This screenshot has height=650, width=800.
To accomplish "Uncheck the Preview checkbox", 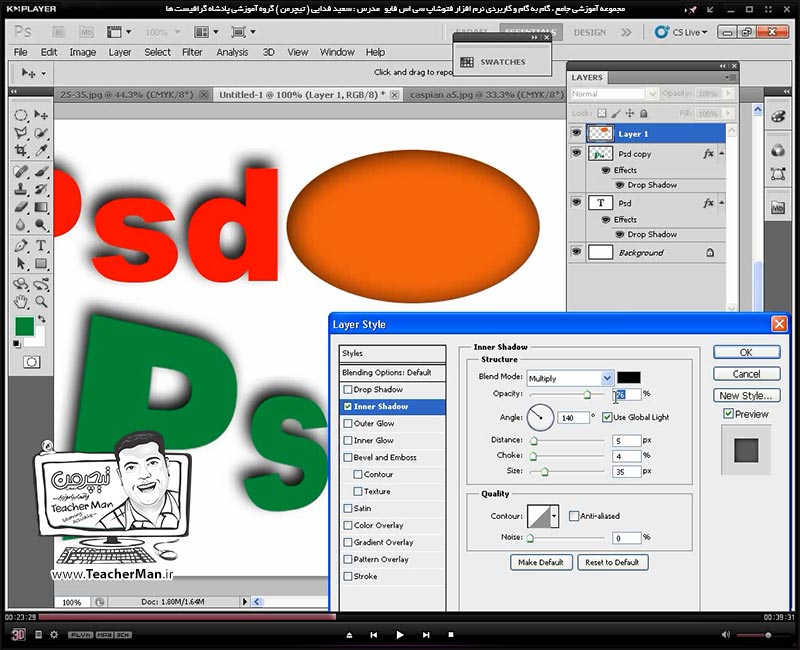I will point(729,414).
